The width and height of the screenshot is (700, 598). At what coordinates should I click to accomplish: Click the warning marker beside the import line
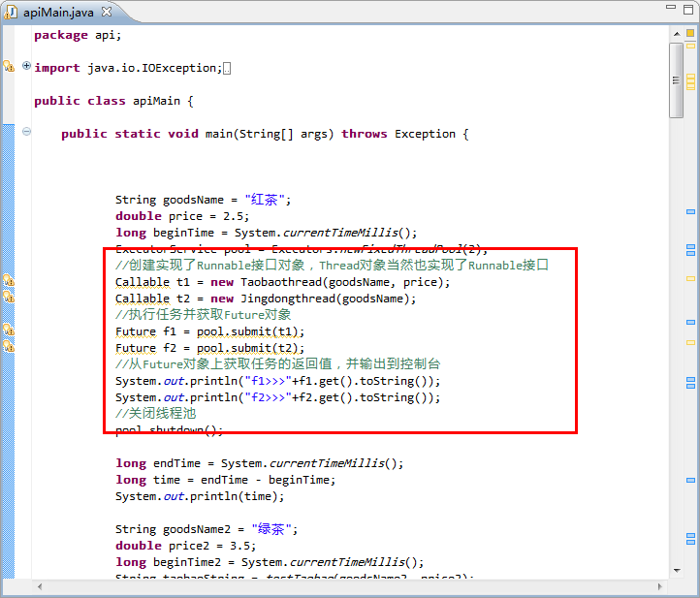[9, 67]
